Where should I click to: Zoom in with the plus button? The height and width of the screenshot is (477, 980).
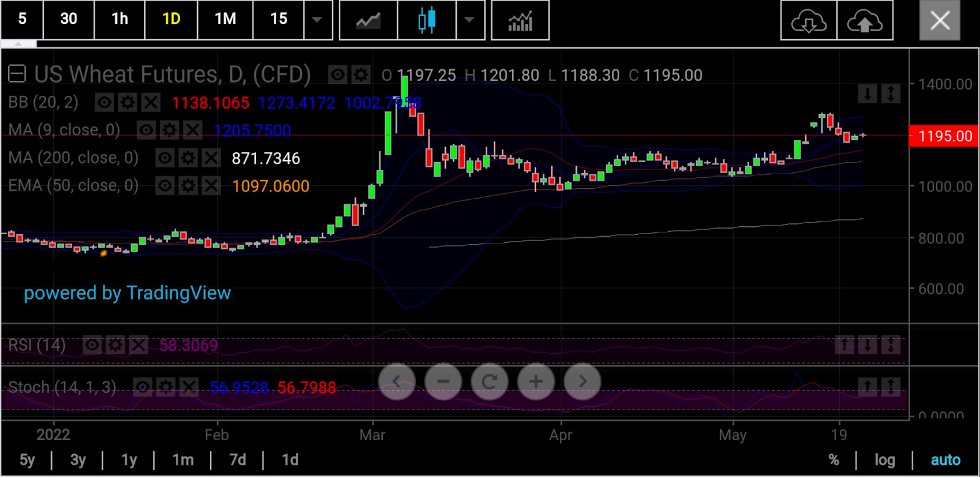[x=536, y=381]
